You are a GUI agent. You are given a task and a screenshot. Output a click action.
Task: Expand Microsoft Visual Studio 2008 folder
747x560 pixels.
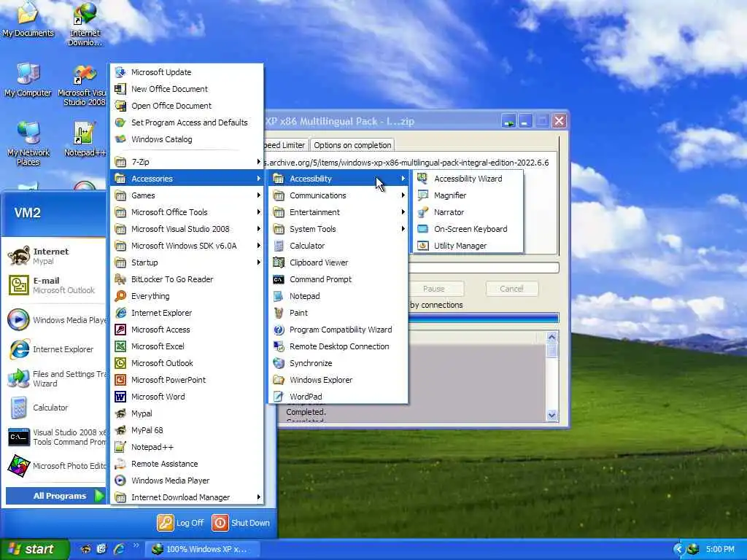187,229
